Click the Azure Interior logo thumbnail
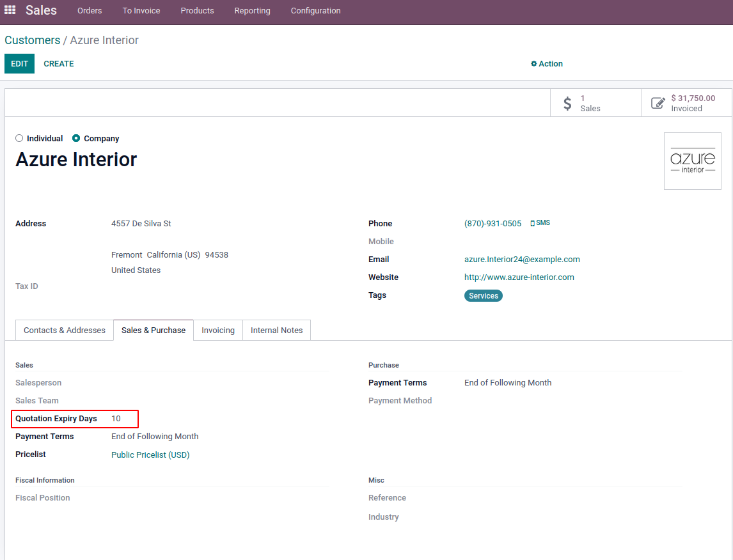The height and width of the screenshot is (560, 733). tap(692, 161)
